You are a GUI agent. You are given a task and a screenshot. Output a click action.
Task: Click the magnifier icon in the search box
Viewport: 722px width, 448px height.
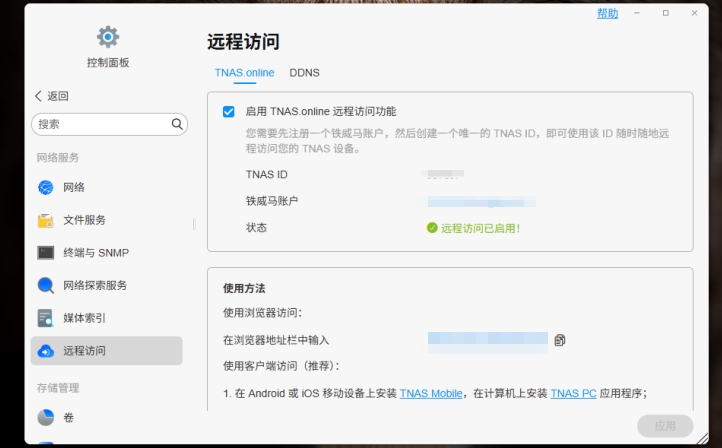(x=177, y=124)
